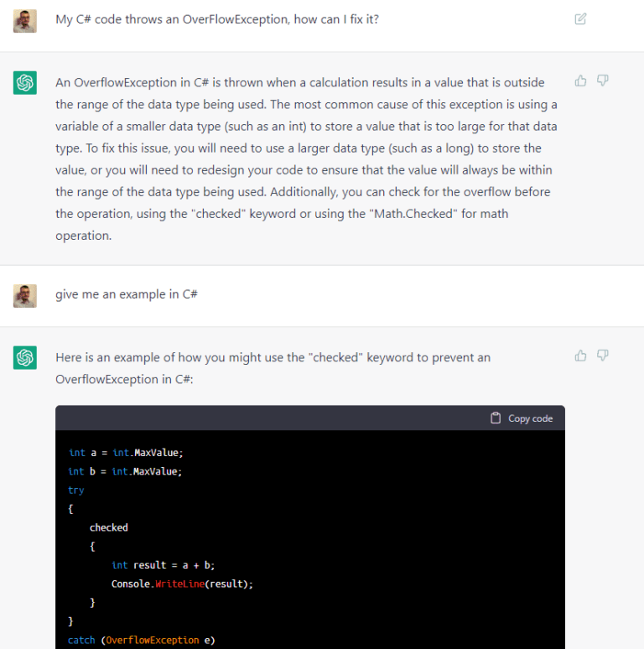Image resolution: width=644 pixels, height=649 pixels.
Task: Click the 'catch (OverflowException e)' code line
Action: tap(142, 641)
